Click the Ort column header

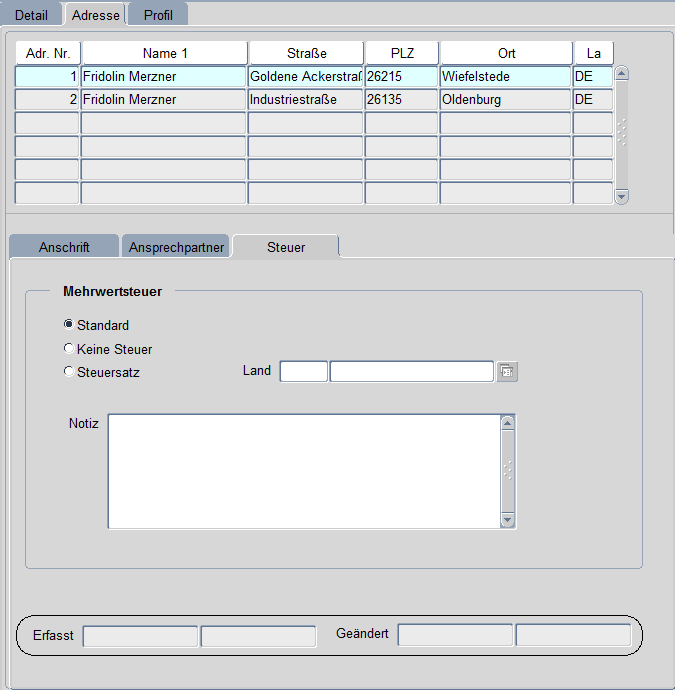point(506,53)
